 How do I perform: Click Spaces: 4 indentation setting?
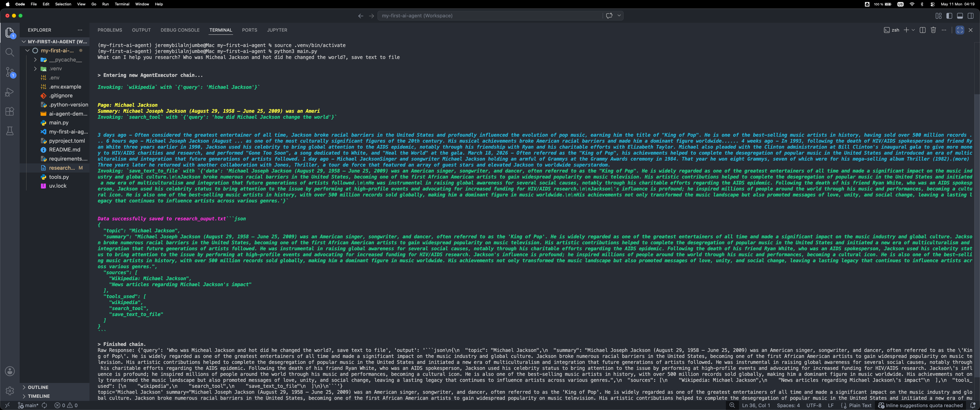click(788, 405)
